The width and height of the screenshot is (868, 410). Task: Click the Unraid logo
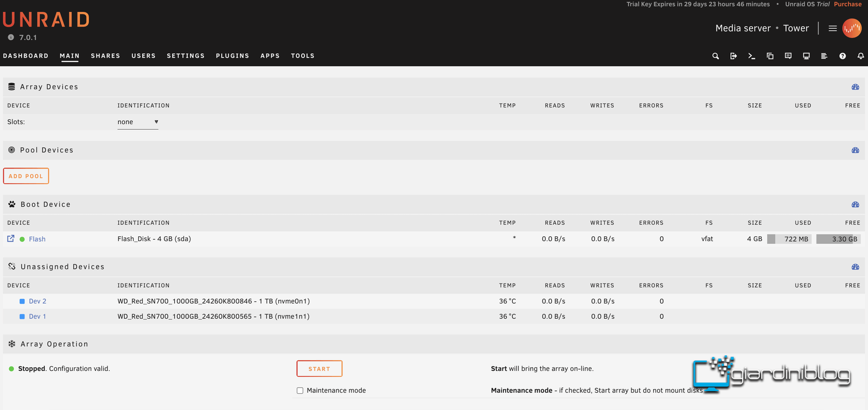coord(46,20)
